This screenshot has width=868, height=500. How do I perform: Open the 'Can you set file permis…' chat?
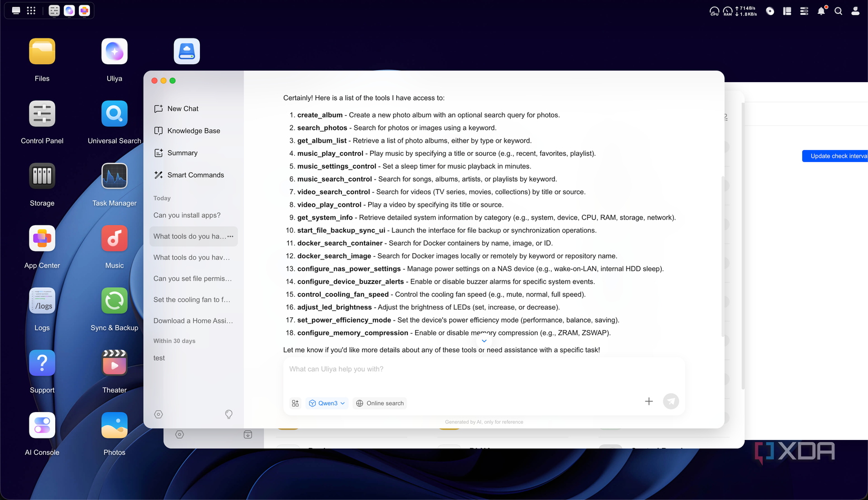coord(193,278)
